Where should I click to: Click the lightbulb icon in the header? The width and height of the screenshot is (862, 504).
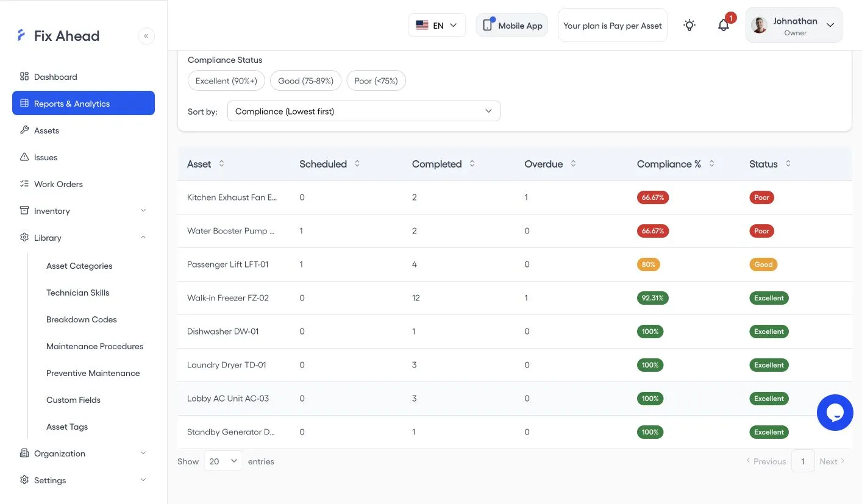tap(689, 25)
